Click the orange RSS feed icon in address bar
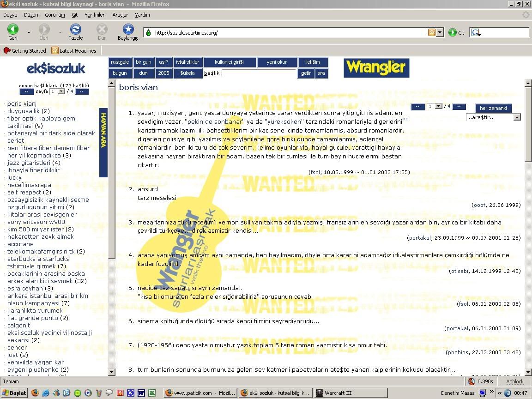Viewport: 532px width, 399px height. click(432, 33)
